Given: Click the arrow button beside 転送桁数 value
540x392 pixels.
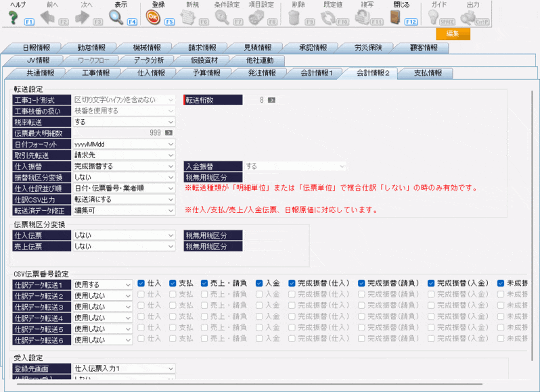Looking at the screenshot, I should click(271, 100).
